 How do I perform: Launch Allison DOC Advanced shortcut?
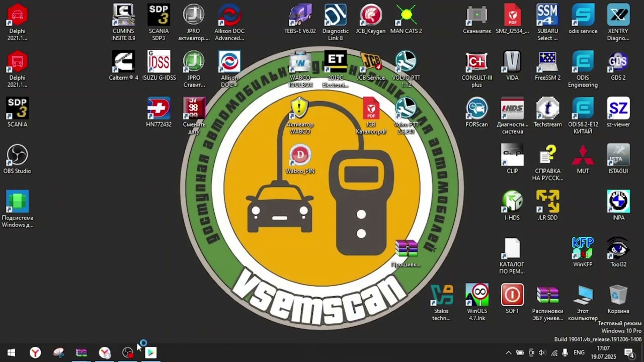pyautogui.click(x=229, y=22)
